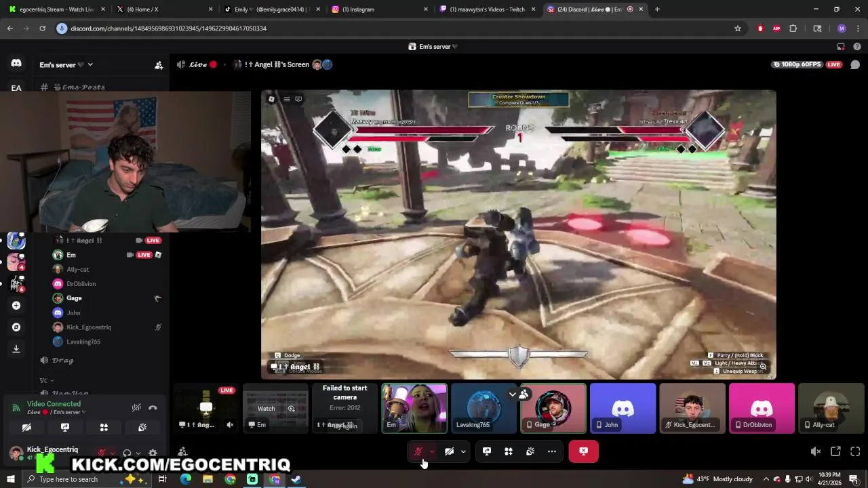
Task: Open soundboard from the call control bar
Action: (530, 451)
